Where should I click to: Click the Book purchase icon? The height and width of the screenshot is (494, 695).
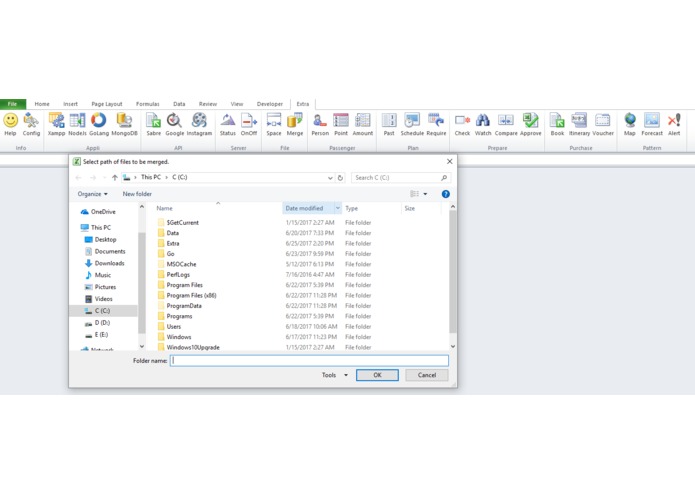coord(557,120)
